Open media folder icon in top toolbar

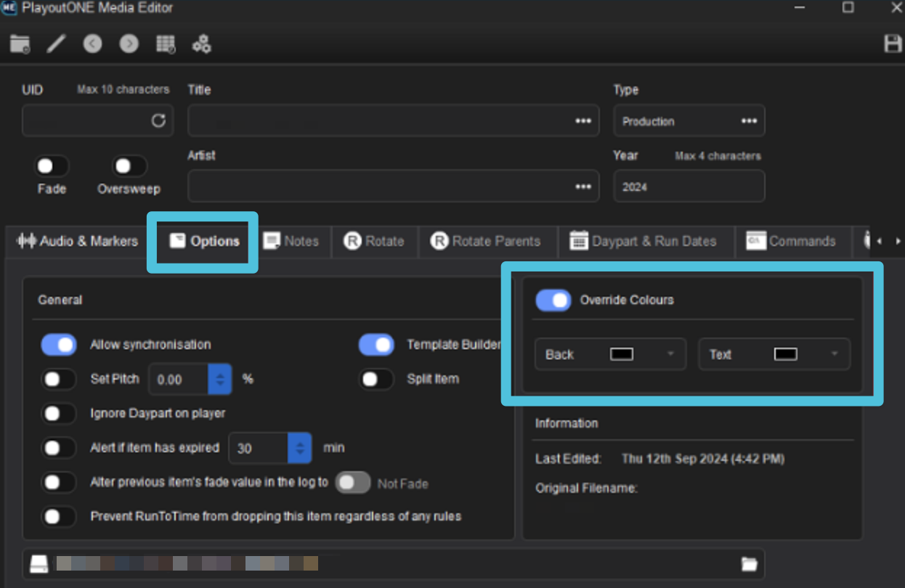pyautogui.click(x=20, y=44)
